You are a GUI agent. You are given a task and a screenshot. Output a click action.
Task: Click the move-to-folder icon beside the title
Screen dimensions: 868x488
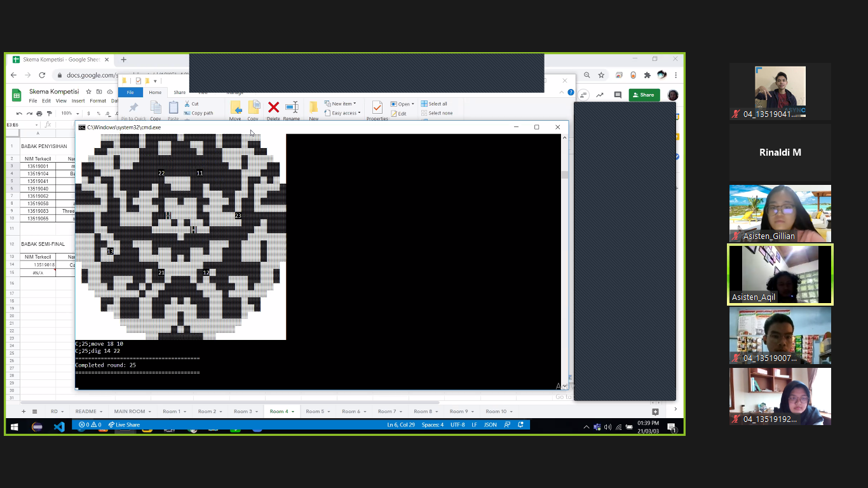click(x=100, y=91)
